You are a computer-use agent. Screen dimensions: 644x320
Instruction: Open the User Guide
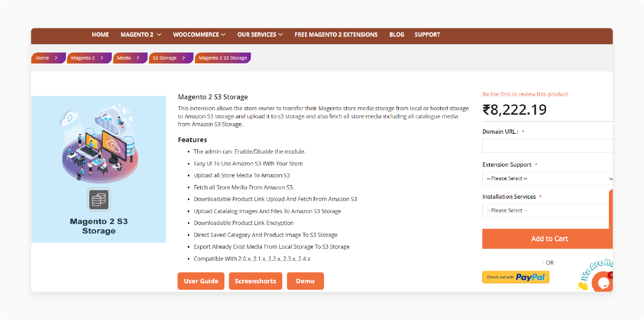click(x=201, y=281)
